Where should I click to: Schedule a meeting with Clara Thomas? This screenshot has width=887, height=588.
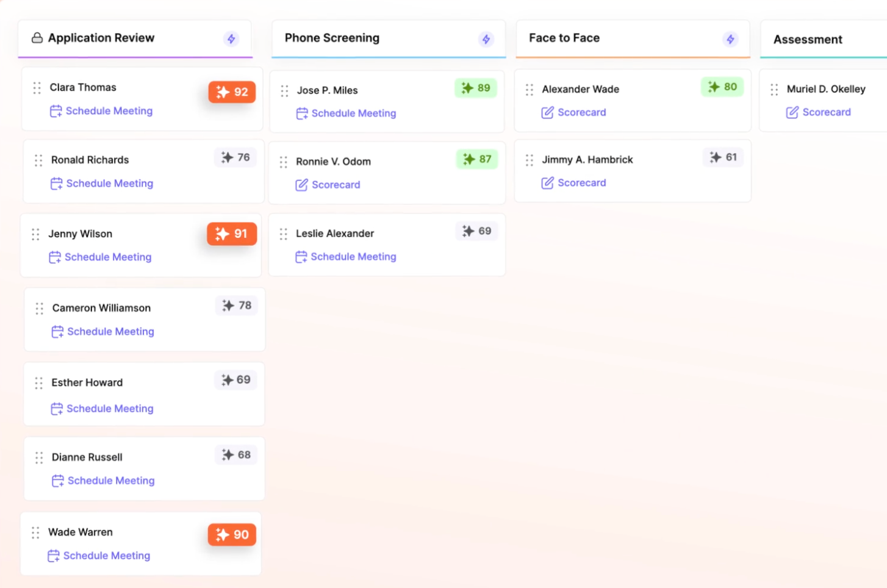coord(101,111)
